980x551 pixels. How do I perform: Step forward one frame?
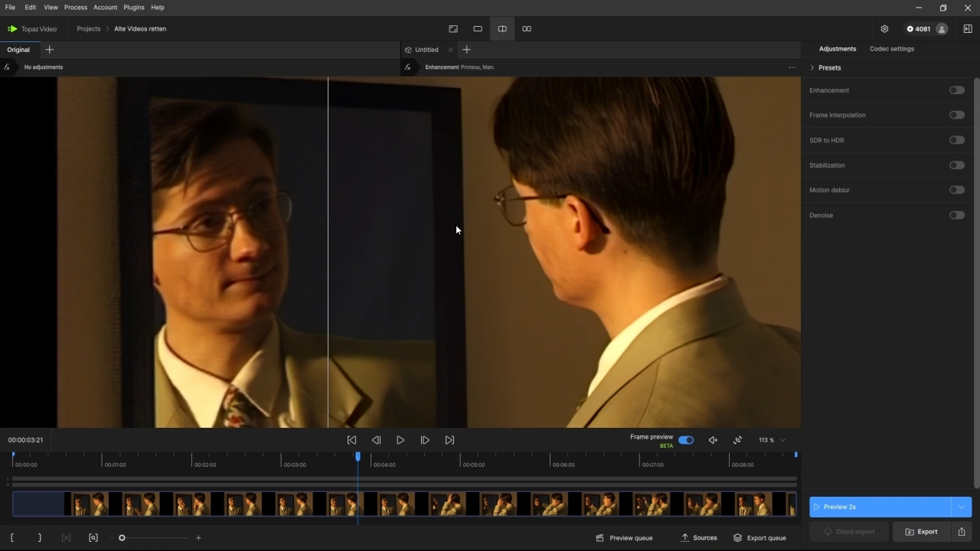[x=425, y=440]
